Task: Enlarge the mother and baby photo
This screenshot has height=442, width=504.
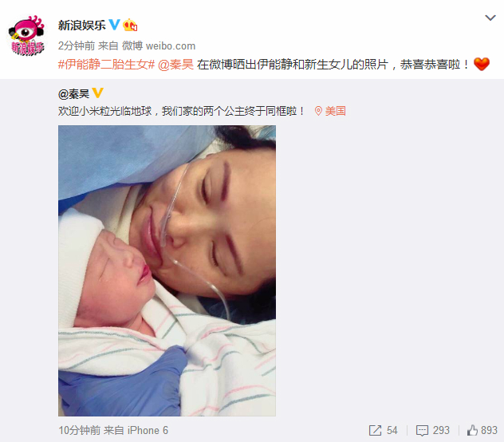Action: coord(167,270)
